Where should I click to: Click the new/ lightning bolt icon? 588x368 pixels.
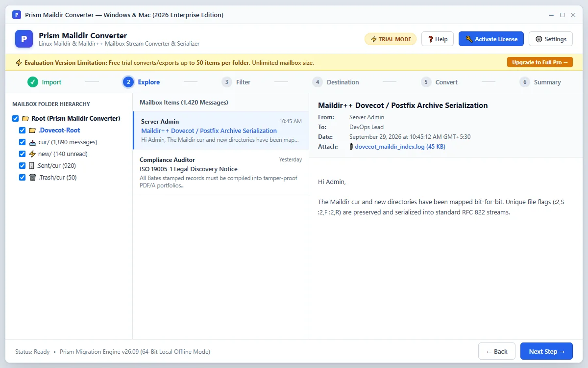click(x=32, y=154)
